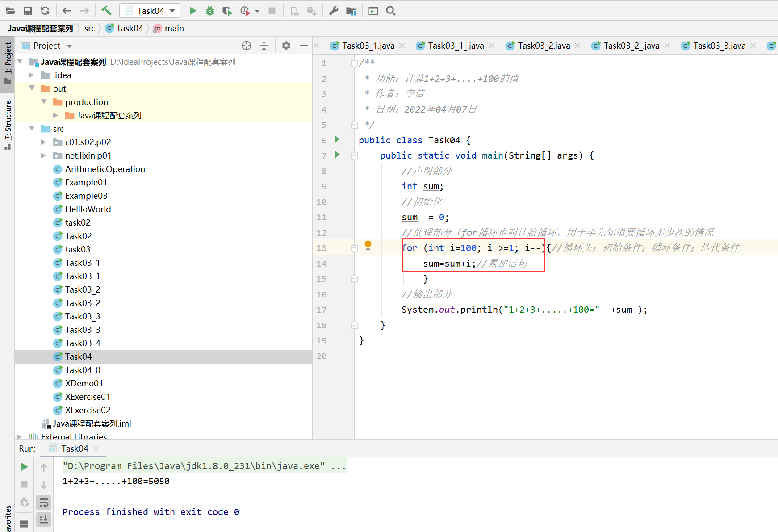Screen dimensions: 778x532
Task: Build project with the hammer icon
Action: tap(106, 10)
